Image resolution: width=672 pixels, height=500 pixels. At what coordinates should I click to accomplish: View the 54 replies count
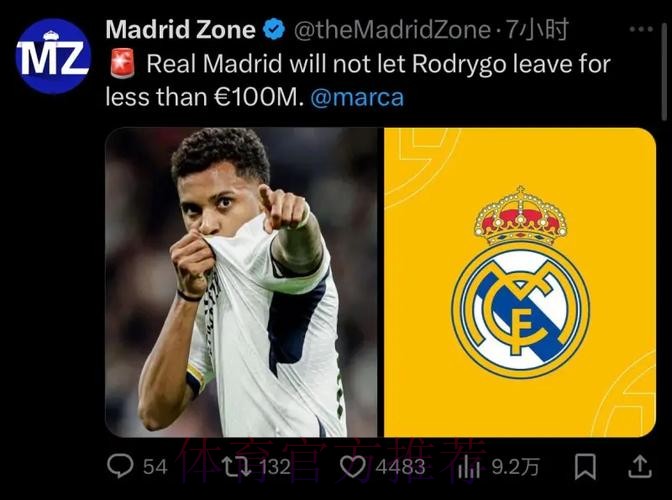155,467
